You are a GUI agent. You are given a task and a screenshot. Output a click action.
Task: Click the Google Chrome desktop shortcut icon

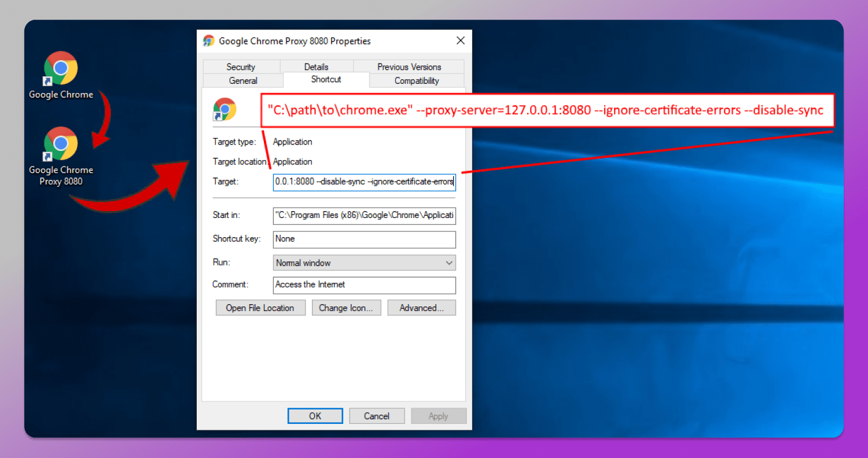[61, 69]
